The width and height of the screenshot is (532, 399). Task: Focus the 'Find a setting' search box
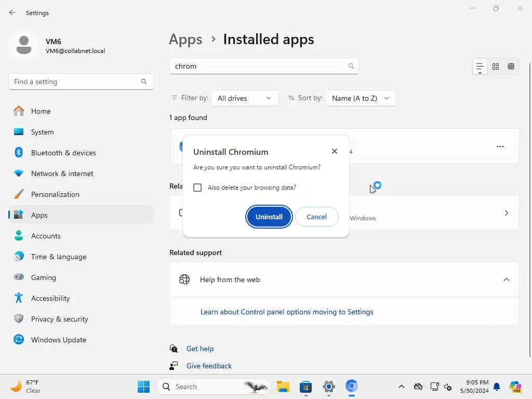(81, 82)
